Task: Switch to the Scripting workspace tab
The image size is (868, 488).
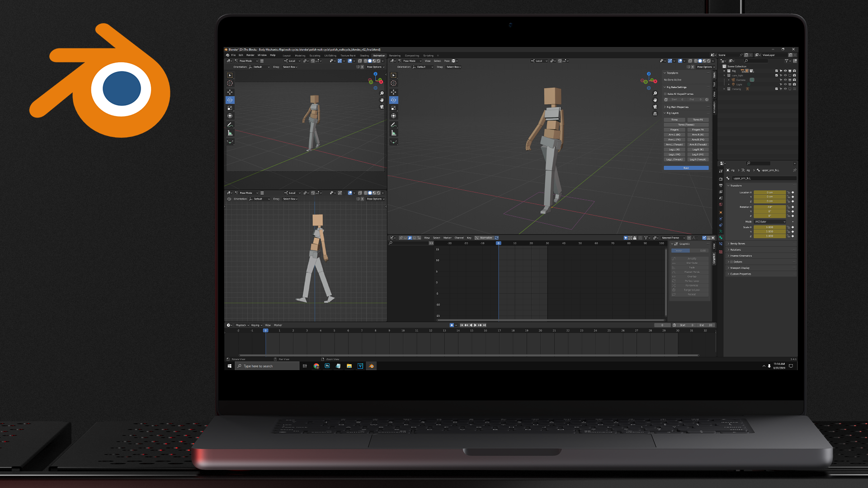Action: pyautogui.click(x=428, y=56)
